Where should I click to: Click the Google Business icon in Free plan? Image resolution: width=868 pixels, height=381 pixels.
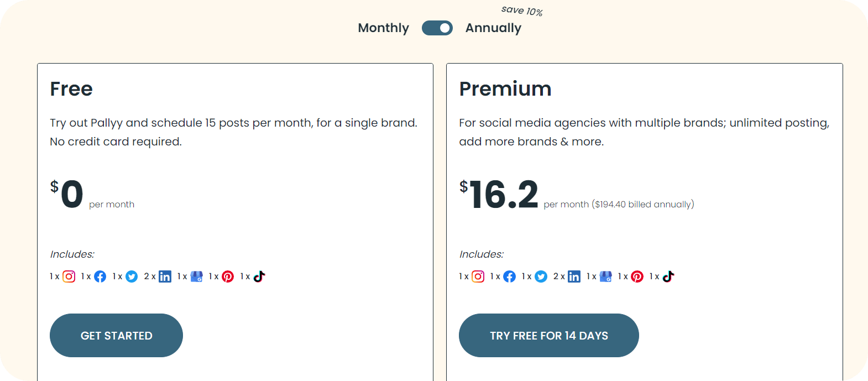197,276
